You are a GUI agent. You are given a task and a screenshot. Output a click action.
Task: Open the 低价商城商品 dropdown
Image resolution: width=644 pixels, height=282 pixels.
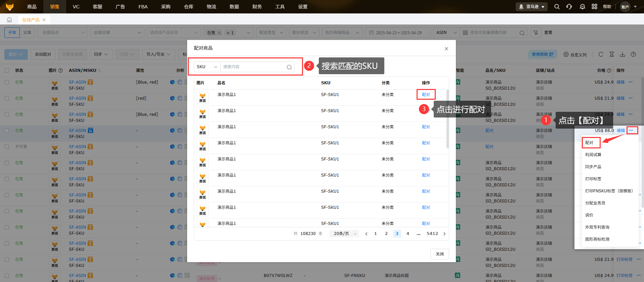[x=342, y=33]
